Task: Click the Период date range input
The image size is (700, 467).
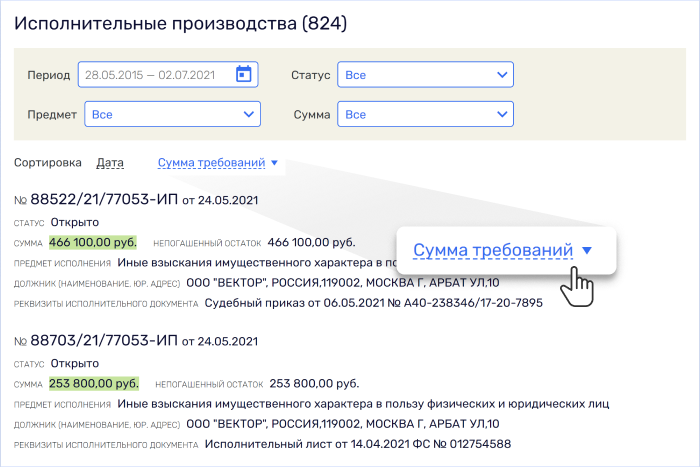Action: pos(168,75)
